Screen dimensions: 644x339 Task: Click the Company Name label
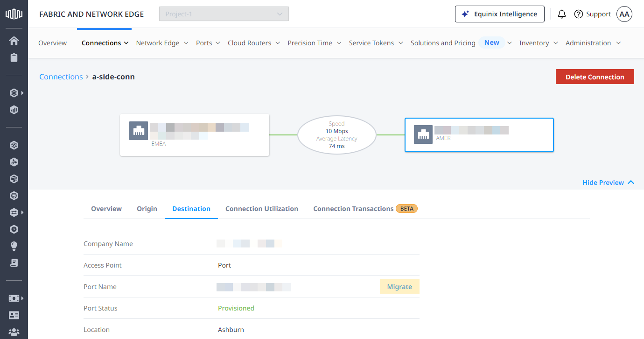pos(108,244)
